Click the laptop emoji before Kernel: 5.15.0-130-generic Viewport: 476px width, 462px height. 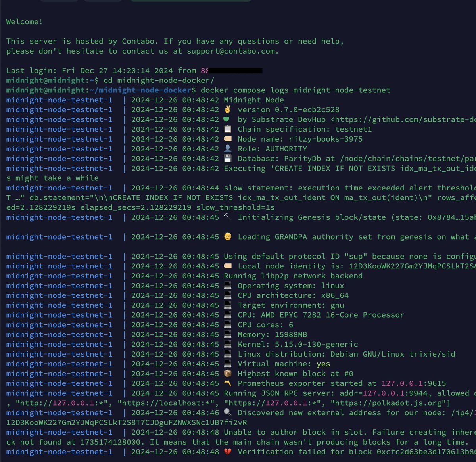(227, 344)
